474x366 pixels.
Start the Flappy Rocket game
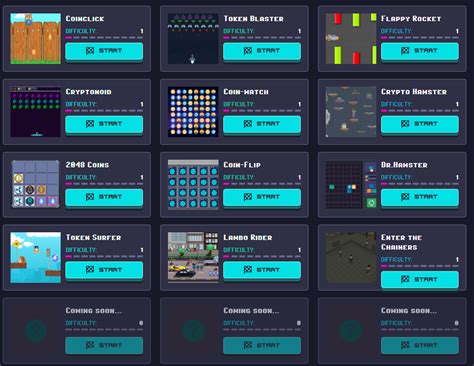pos(420,51)
